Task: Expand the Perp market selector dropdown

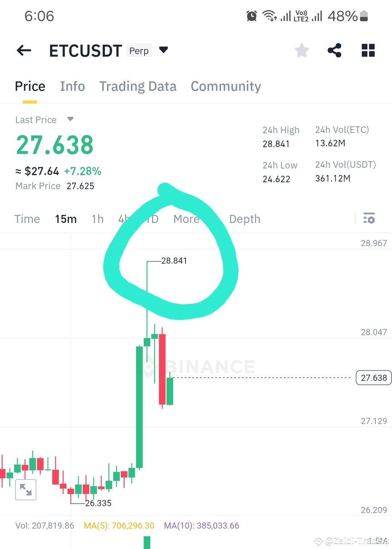Action: coord(163,50)
